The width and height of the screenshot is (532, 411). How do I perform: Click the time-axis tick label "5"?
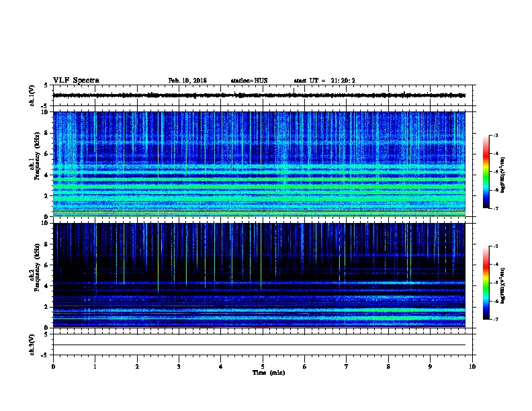pos(263,367)
